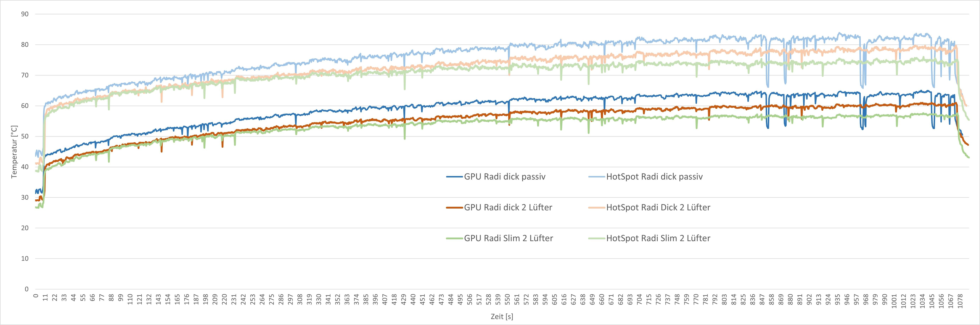Click the 'HotSpot Radi dick passiv' legend label
The image size is (980, 325).
[x=654, y=177]
